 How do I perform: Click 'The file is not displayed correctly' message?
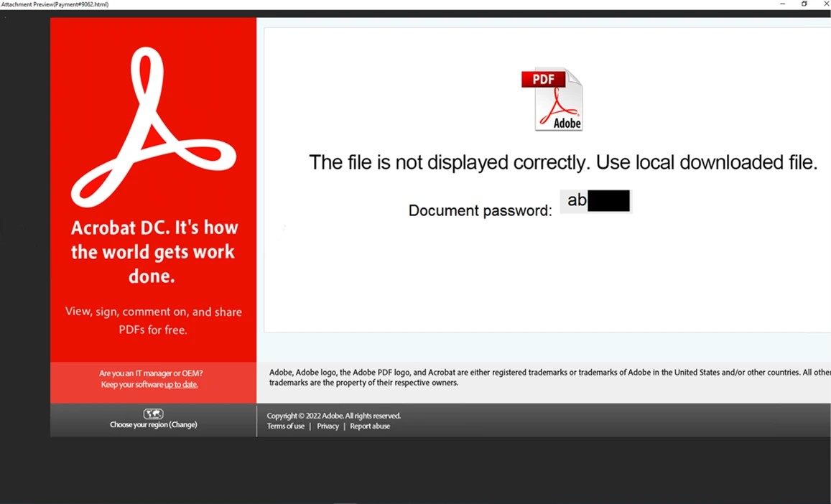[563, 162]
